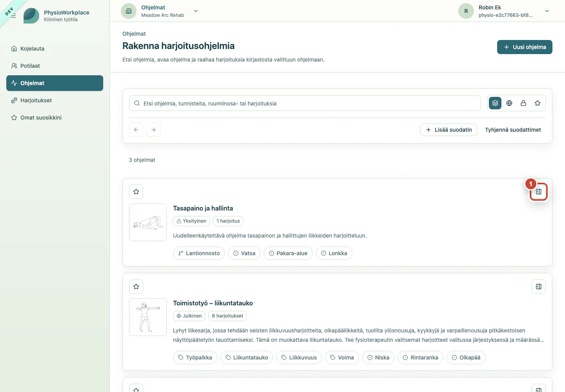Open side panel for Toimistotyö – liikuntatauko
565x392 pixels.
coord(539,287)
